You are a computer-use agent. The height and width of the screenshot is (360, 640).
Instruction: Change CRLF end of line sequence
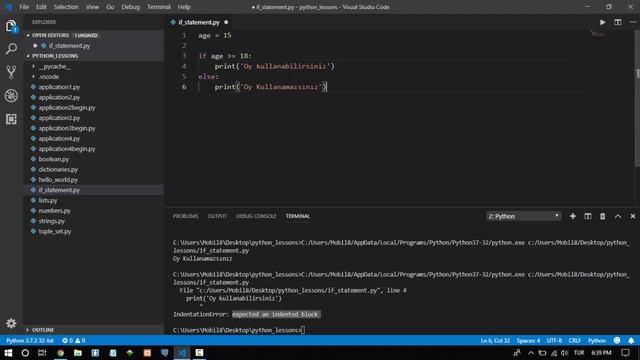(x=575, y=340)
